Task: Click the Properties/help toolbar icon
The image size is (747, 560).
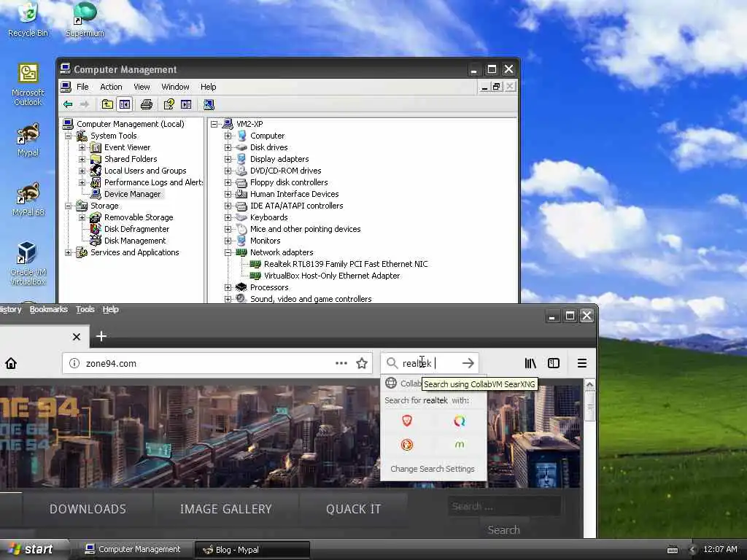Action: tap(169, 104)
